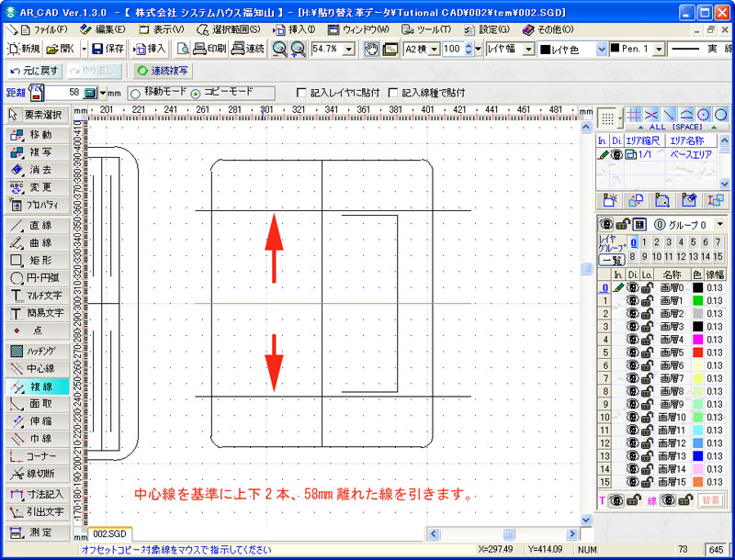Image resolution: width=735 pixels, height=560 pixels.
Task: Select the 複線 offset line tool
Action: click(38, 386)
